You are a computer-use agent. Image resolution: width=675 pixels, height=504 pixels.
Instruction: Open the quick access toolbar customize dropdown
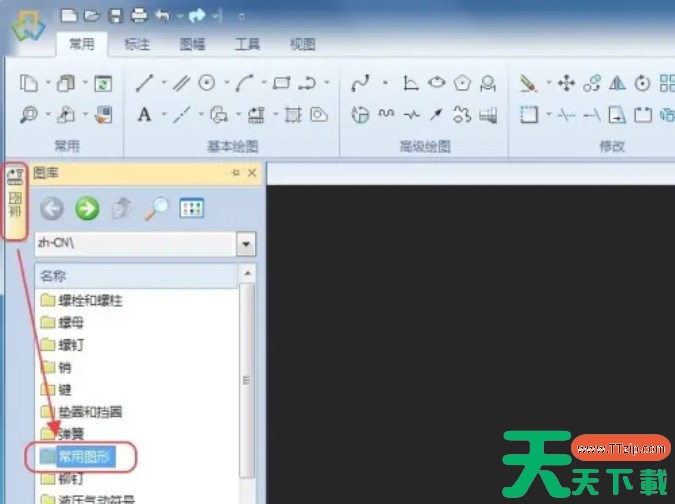242,17
